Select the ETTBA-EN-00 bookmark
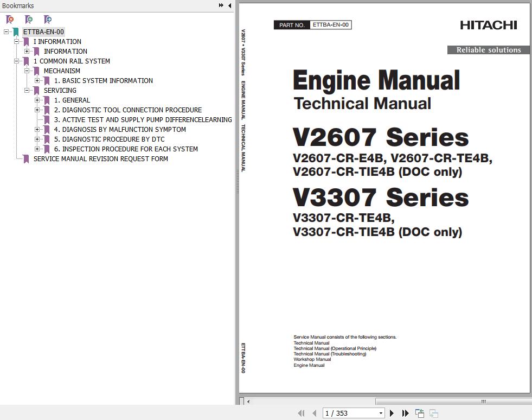532x420 pixels. coord(43,32)
